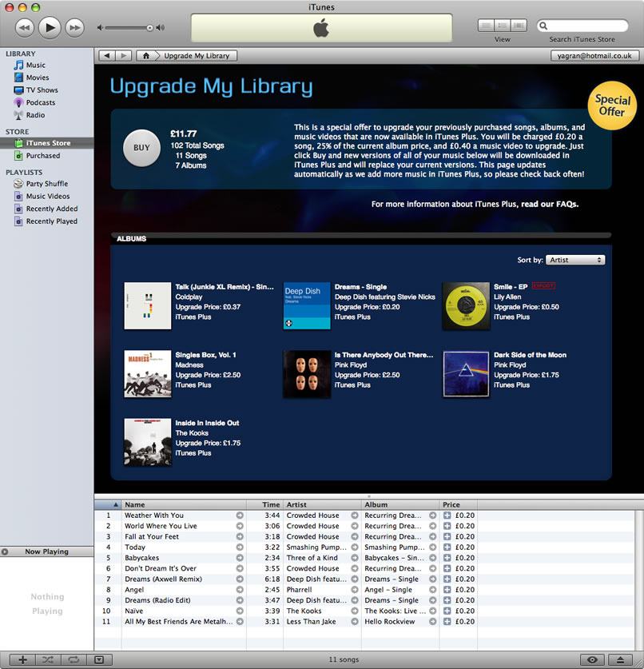
Task: Open the yagran@hotmail.co.uk account button
Action: click(594, 55)
